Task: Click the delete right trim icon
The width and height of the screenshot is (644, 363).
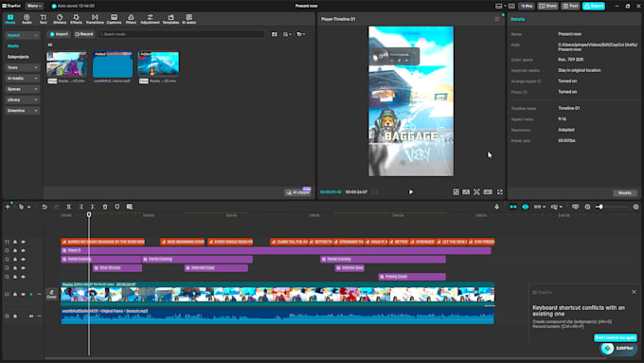Action: (x=93, y=207)
